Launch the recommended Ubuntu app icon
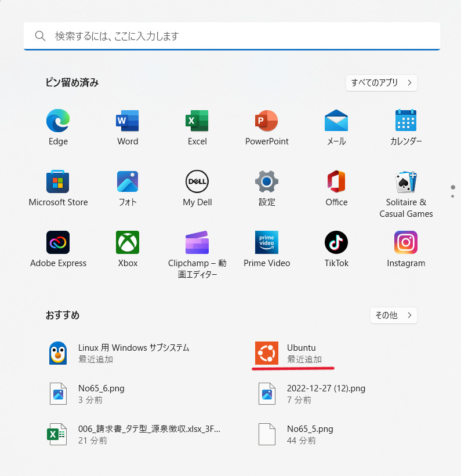The width and height of the screenshot is (461, 476). point(267,353)
